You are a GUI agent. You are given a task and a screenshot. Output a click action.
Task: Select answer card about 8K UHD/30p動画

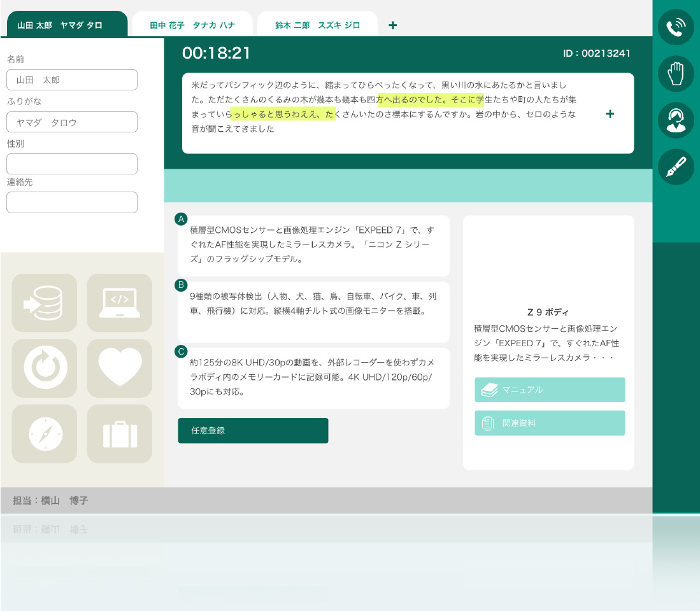coord(314,378)
